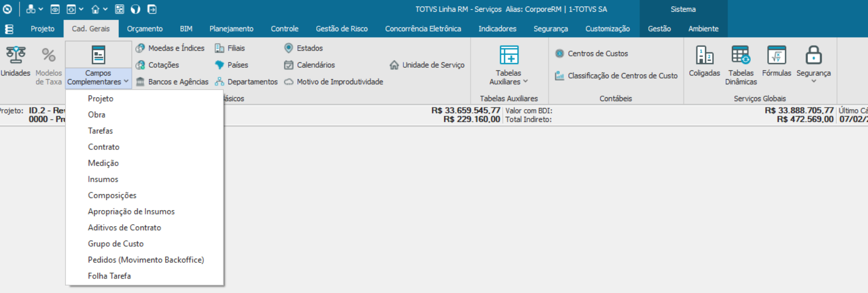
Task: Open the Concorrência Eletrônica tab
Action: point(423,29)
